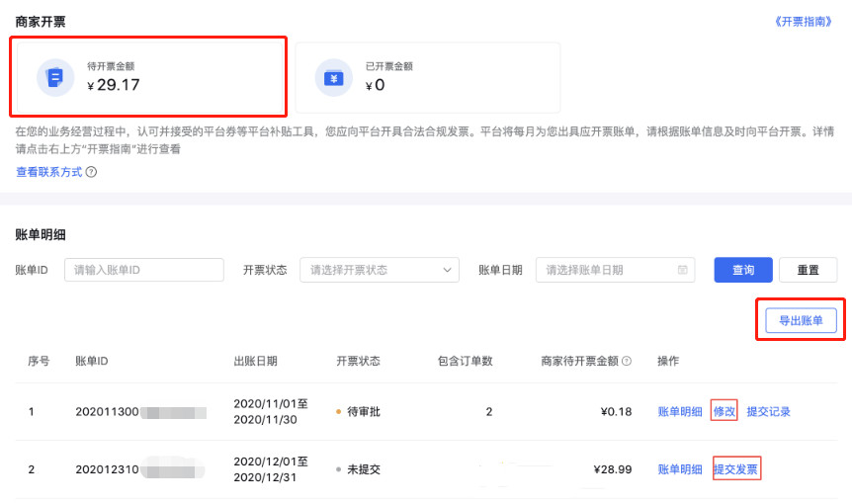
Task: View 提交记录 for the first bill
Action: (x=768, y=412)
